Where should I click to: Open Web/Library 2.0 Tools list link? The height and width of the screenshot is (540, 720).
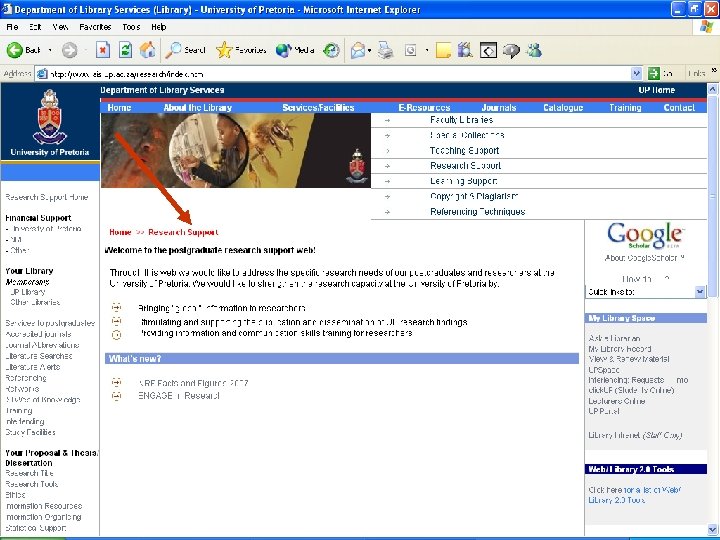coord(635,495)
